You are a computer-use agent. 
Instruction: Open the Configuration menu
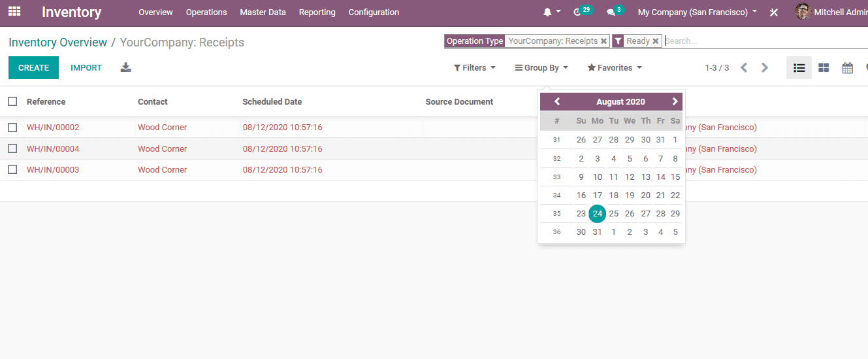tap(374, 12)
